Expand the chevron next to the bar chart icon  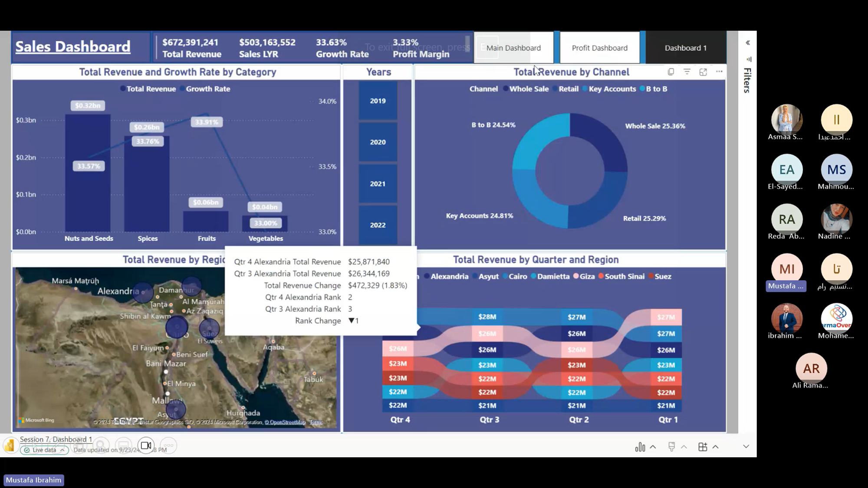click(x=653, y=447)
